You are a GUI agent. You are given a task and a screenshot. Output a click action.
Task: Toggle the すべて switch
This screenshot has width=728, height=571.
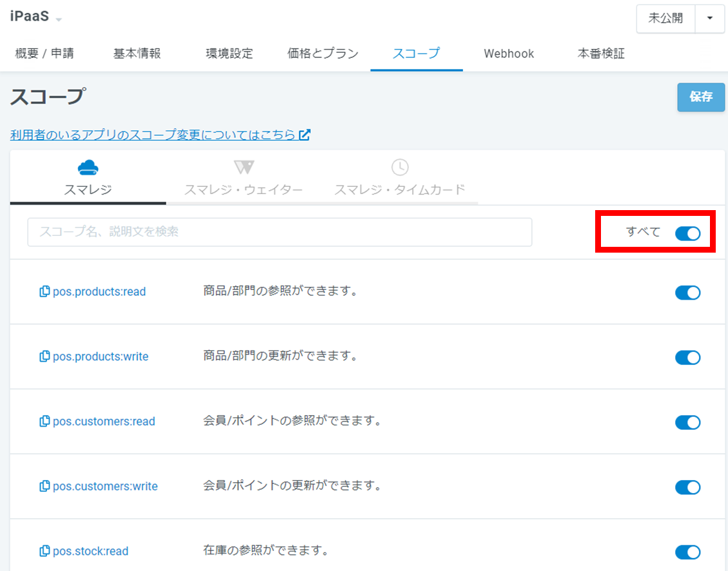pos(687,233)
